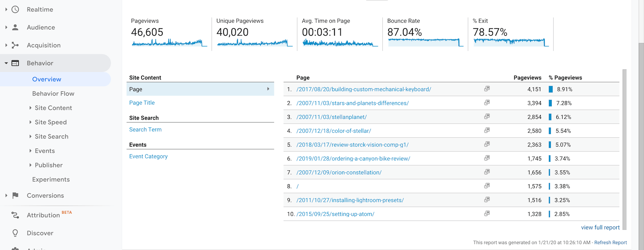The height and width of the screenshot is (250, 644).
Task: Expand the Conversions section arrow
Action: coord(6,195)
